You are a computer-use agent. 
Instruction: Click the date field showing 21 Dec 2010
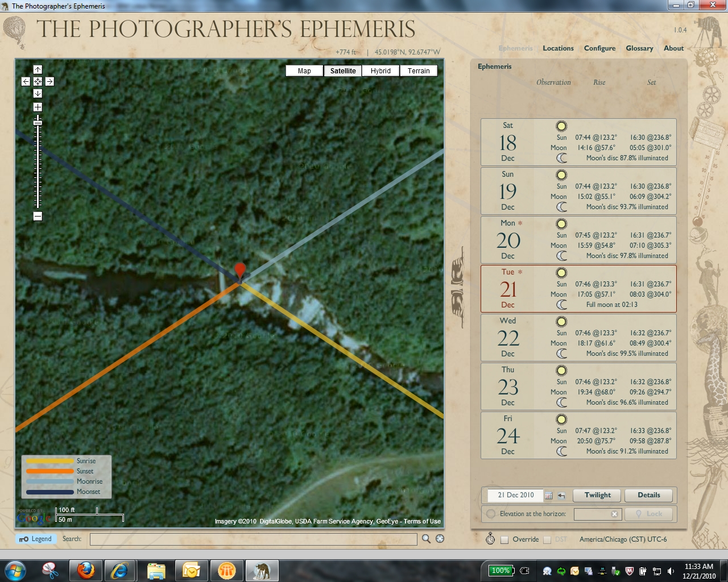click(515, 495)
